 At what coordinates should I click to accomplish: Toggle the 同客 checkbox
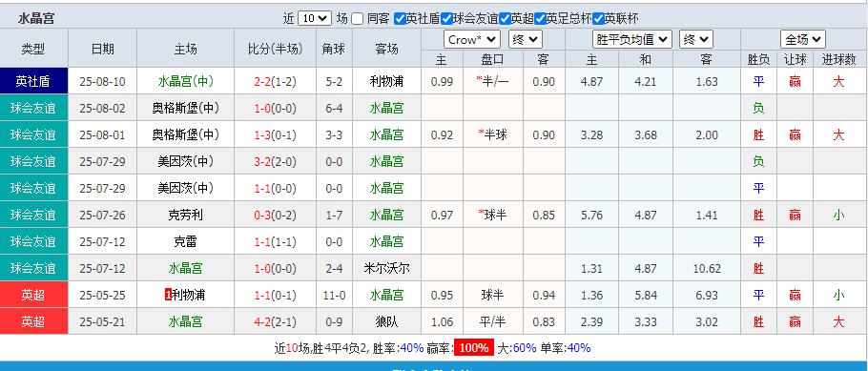pyautogui.click(x=357, y=18)
